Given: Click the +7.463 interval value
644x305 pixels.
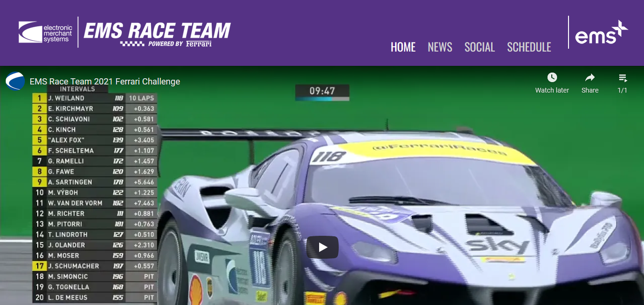Looking at the screenshot, I should coord(144,203).
